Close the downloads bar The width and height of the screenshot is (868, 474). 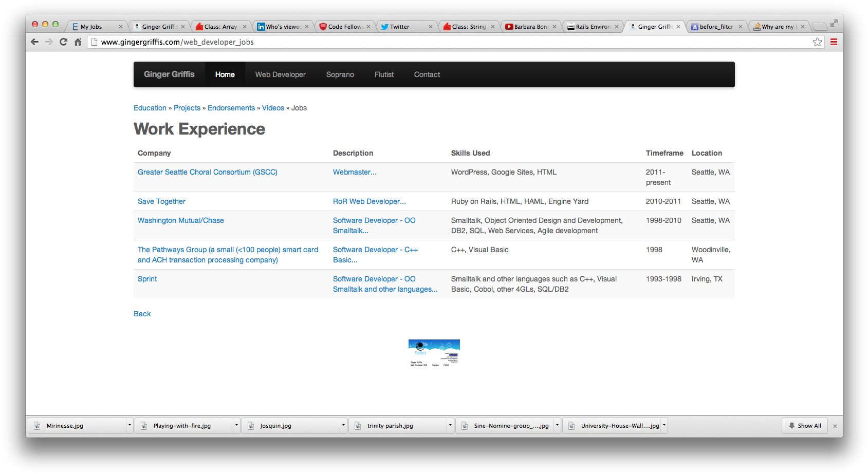tap(835, 426)
